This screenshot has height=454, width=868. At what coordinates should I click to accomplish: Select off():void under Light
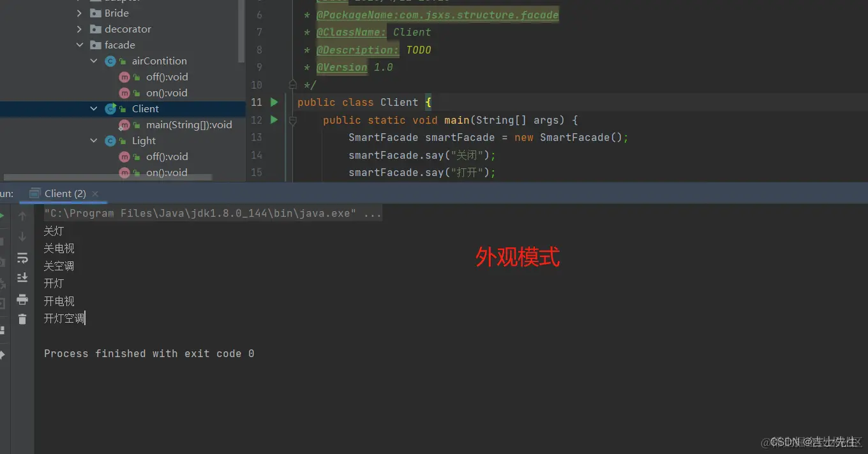point(167,157)
